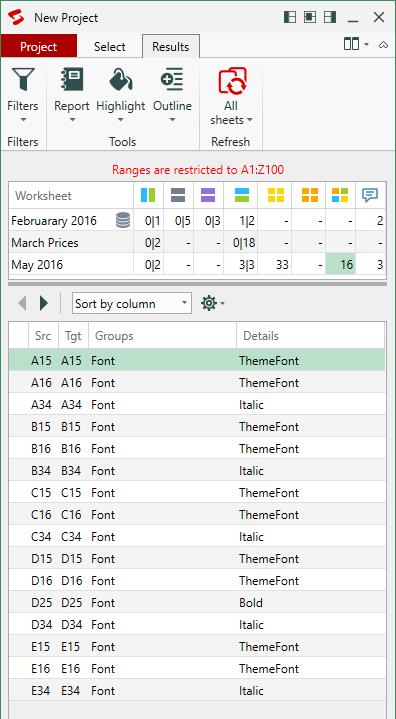Switch to the Results tab
The width and height of the screenshot is (396, 719).
tap(170, 47)
